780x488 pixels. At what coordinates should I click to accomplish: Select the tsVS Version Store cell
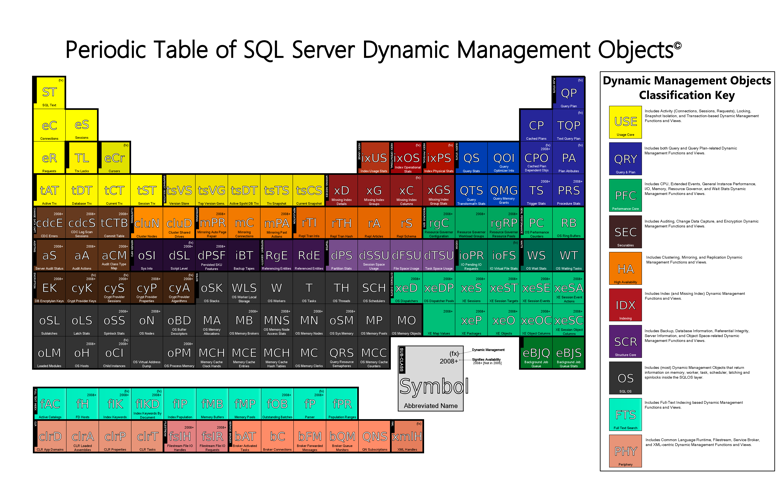[179, 191]
